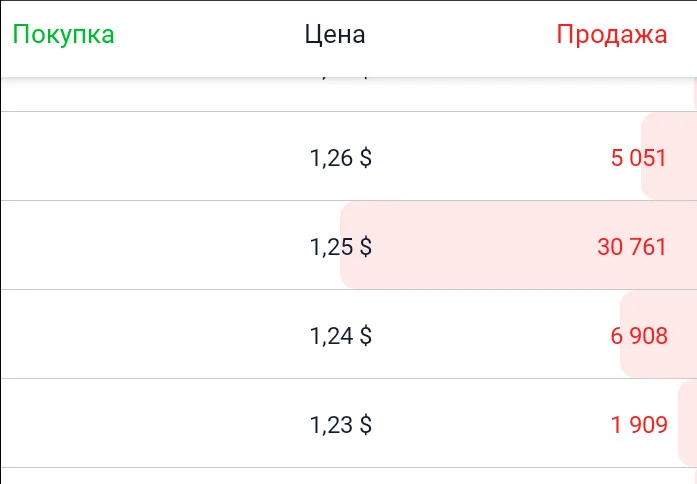Click the 30 761 sell volume
This screenshot has width=697, height=484.
632,247
